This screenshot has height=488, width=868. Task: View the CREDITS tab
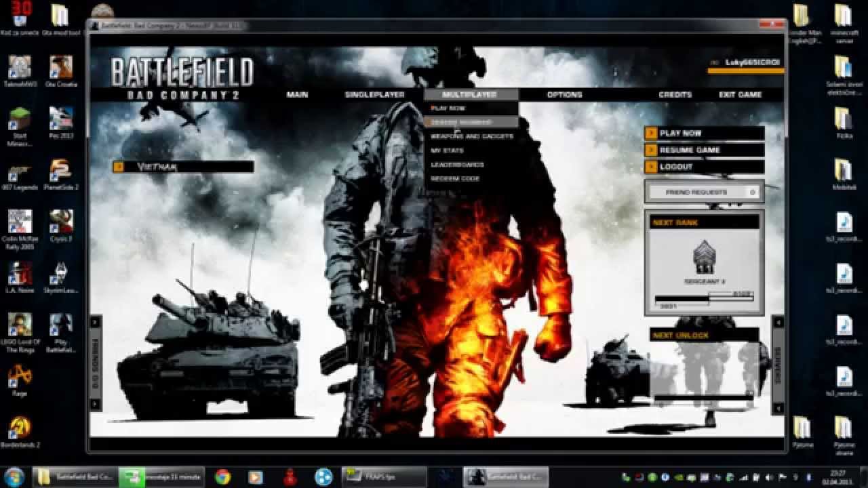point(675,95)
